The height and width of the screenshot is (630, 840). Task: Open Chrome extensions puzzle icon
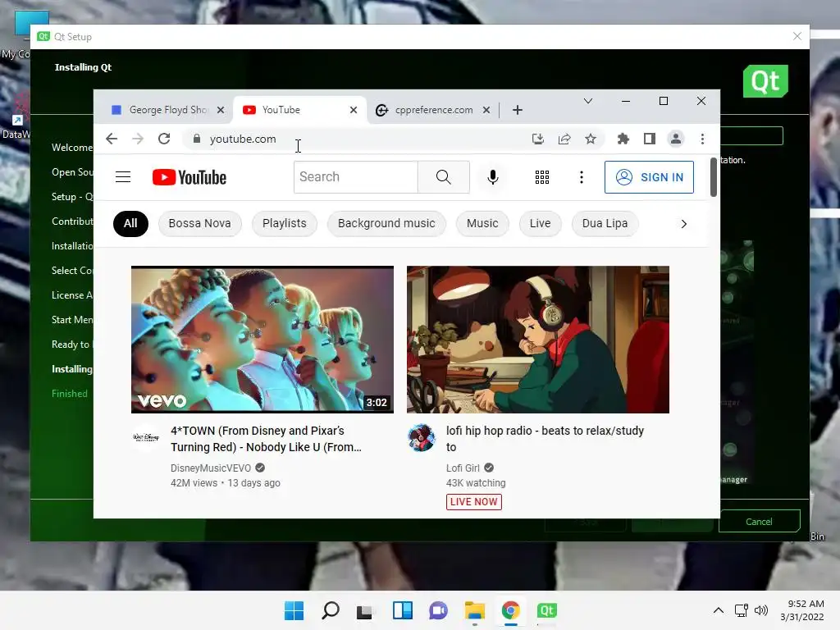pyautogui.click(x=623, y=139)
